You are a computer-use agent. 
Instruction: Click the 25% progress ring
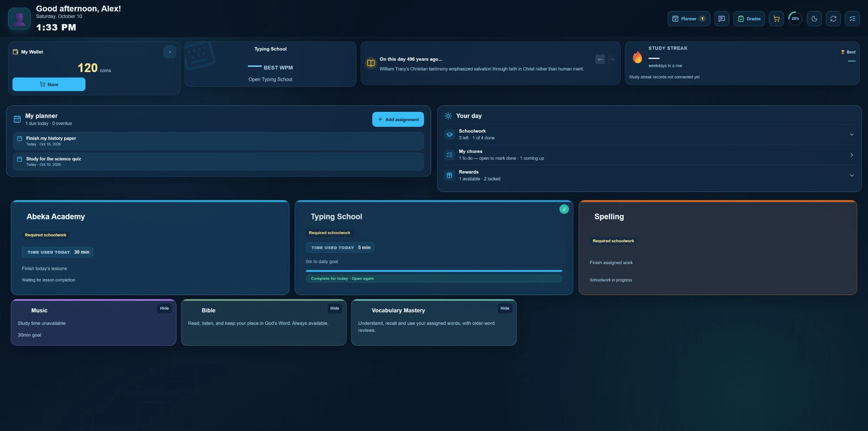point(795,19)
